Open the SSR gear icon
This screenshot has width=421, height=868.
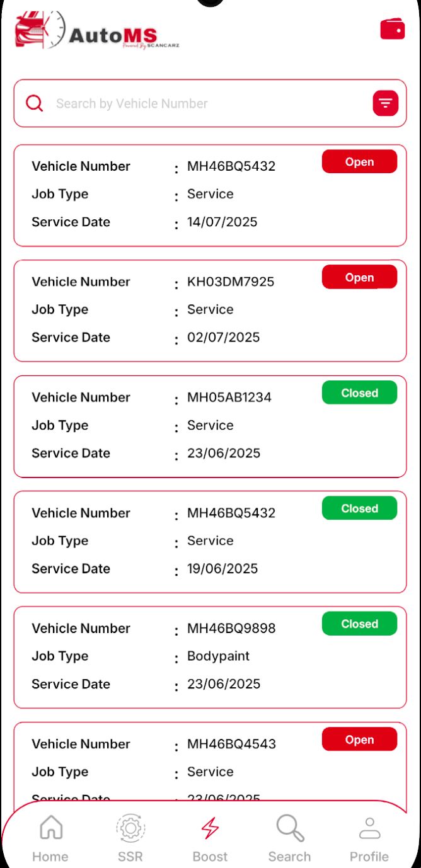[x=130, y=828]
